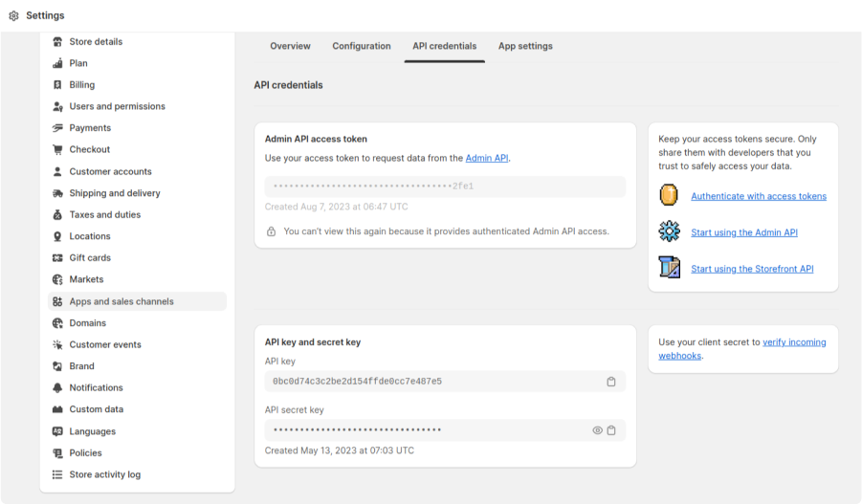Click the lock icon beside the token notice
The image size is (862, 504).
[271, 231]
